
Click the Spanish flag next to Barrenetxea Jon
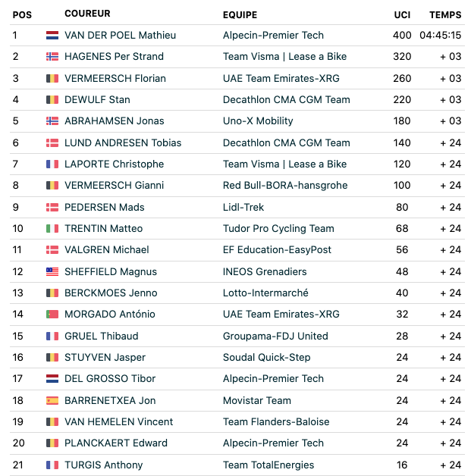(x=52, y=400)
